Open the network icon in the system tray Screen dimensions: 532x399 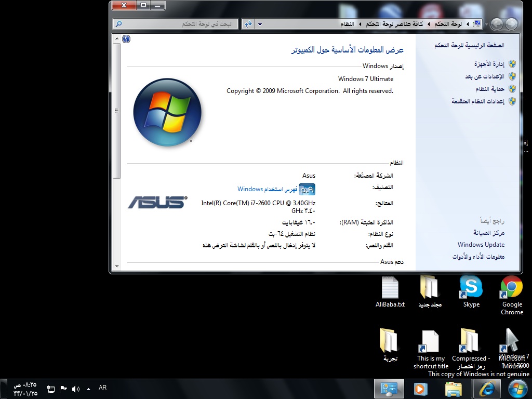point(51,389)
